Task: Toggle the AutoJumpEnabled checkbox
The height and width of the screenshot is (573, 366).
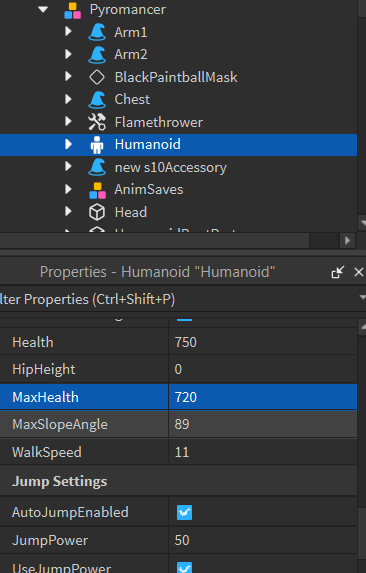Action: click(184, 512)
